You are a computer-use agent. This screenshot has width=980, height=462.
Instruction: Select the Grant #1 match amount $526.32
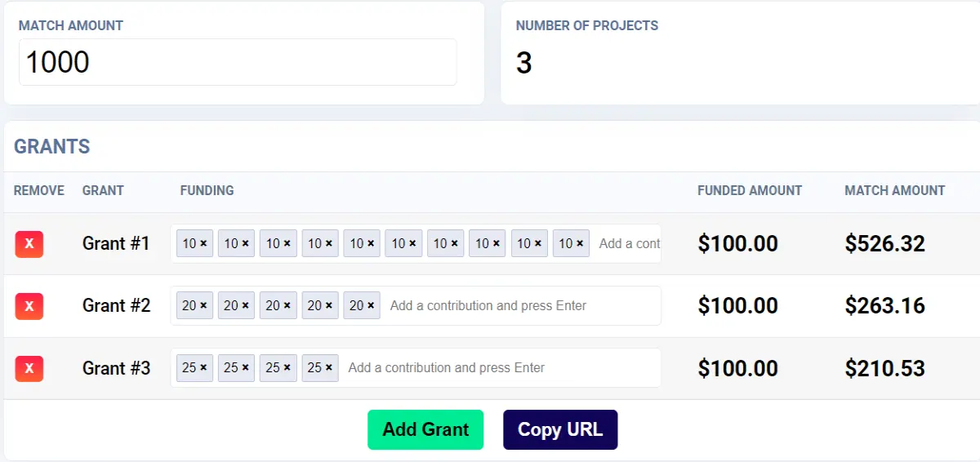point(884,243)
